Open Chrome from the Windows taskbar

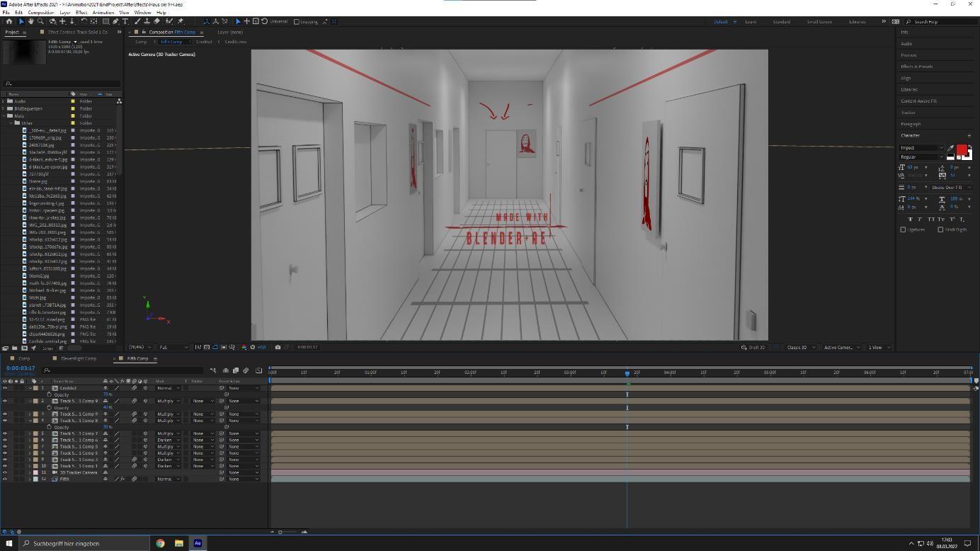pyautogui.click(x=160, y=543)
